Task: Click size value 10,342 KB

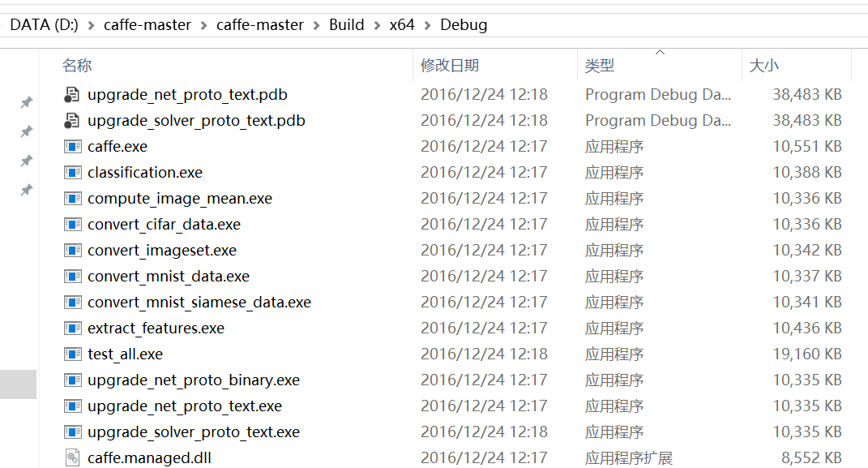Action: click(x=807, y=251)
